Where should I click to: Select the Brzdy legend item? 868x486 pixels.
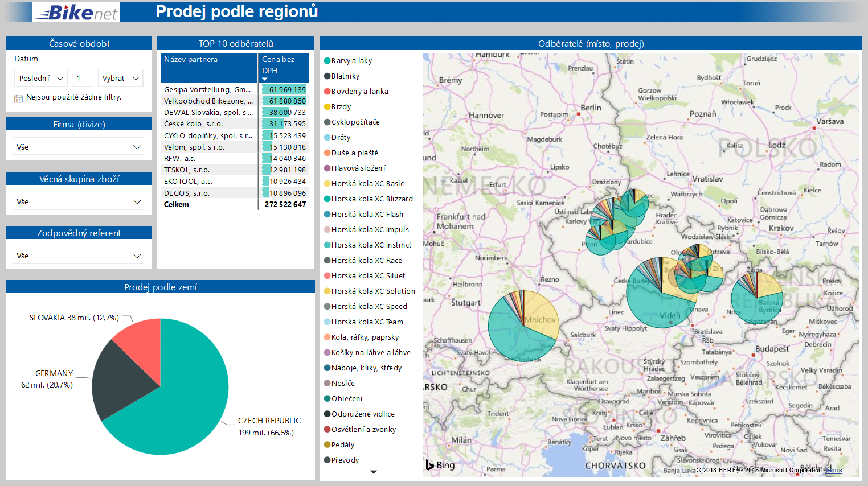pyautogui.click(x=341, y=107)
